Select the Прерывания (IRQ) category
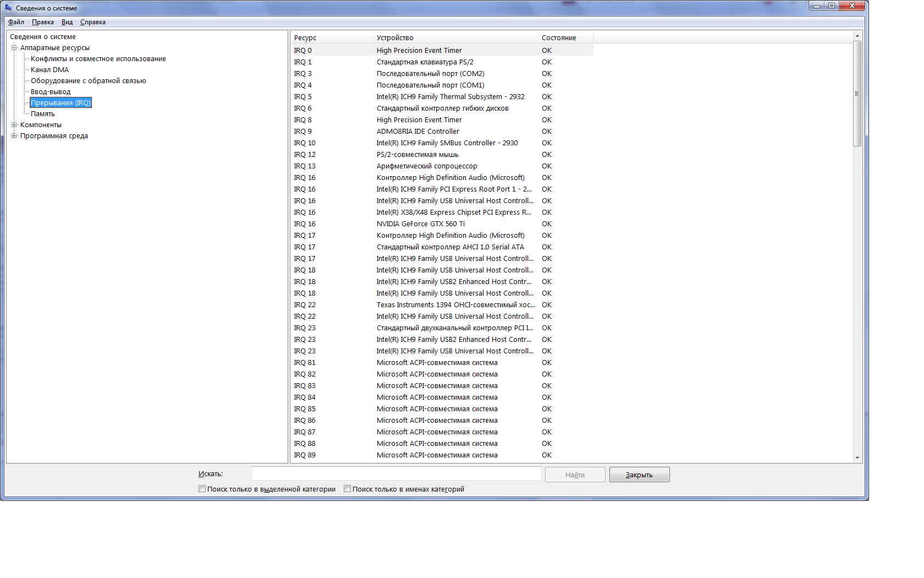924x578 pixels. [x=61, y=103]
